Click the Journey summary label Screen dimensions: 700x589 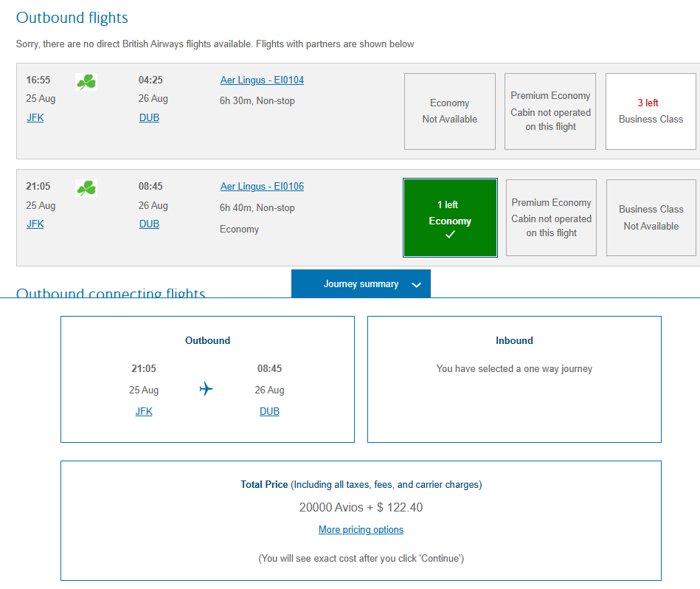click(361, 284)
